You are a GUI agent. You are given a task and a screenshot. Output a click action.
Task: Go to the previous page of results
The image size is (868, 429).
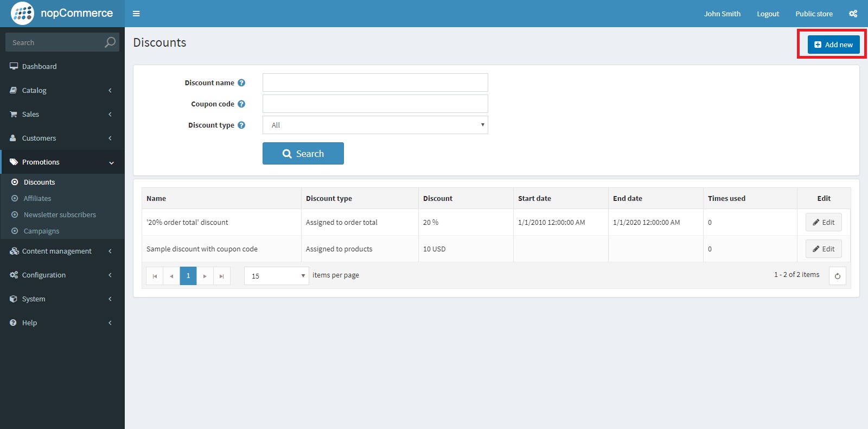pyautogui.click(x=171, y=276)
